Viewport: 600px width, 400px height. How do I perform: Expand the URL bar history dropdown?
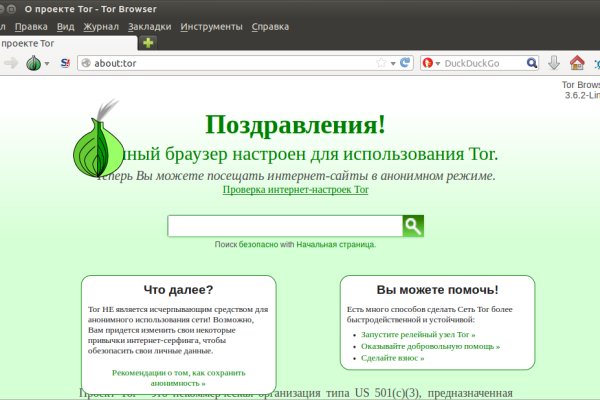pos(392,63)
